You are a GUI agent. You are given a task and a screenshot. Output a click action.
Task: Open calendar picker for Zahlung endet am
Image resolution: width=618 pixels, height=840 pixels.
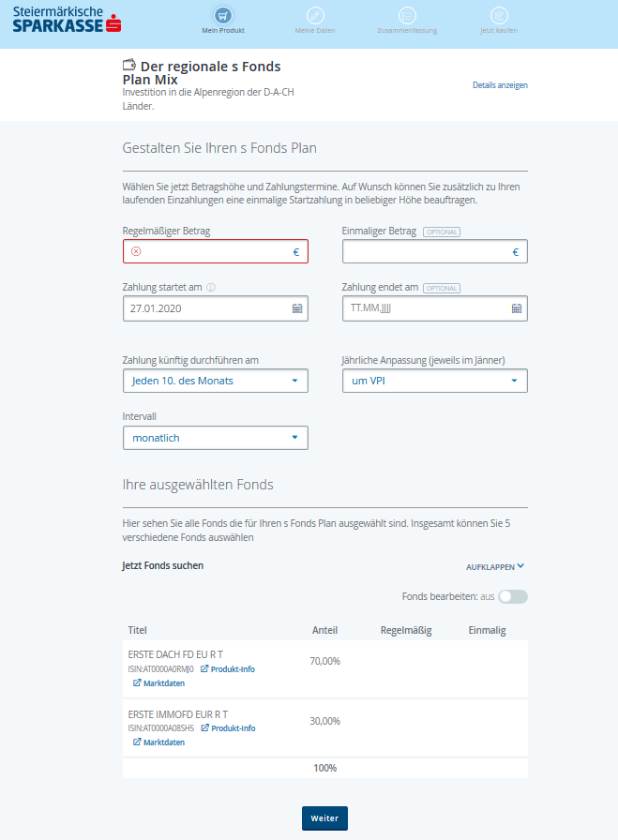click(517, 308)
